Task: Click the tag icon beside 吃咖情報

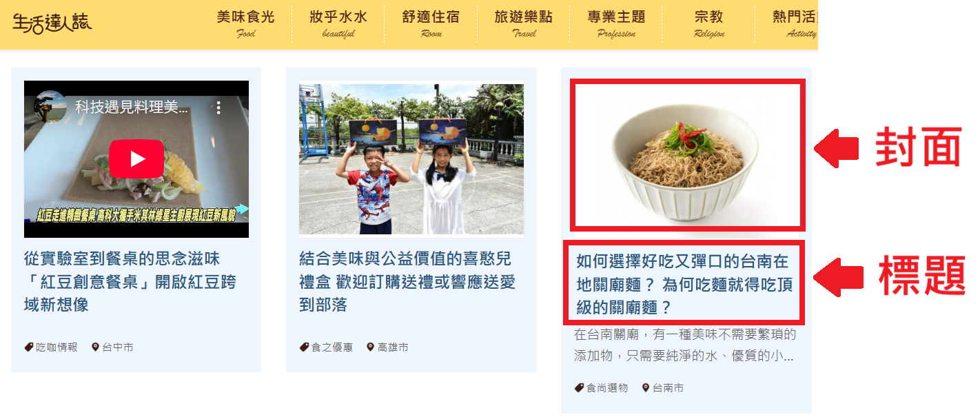Action: [29, 347]
